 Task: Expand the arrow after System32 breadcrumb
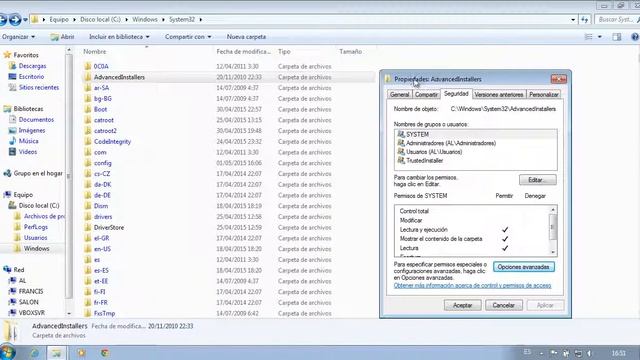(x=200, y=20)
